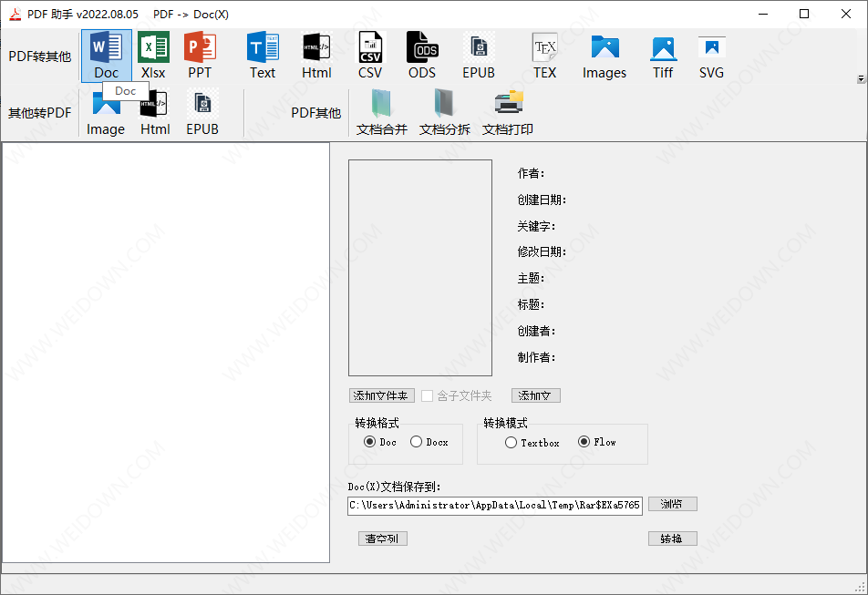
Task: Choose Textbox conversion mode
Action: pos(511,443)
